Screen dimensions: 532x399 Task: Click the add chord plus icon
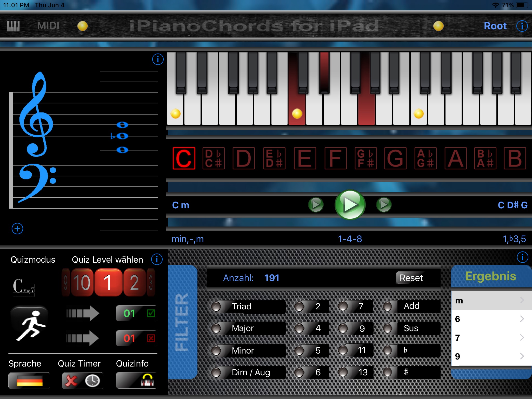[17, 228]
